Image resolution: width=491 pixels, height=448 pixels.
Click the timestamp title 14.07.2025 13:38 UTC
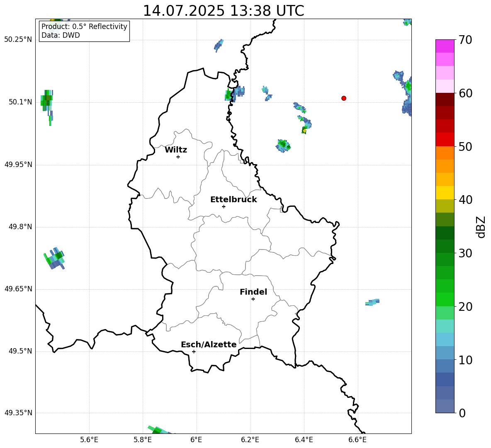coord(223,11)
